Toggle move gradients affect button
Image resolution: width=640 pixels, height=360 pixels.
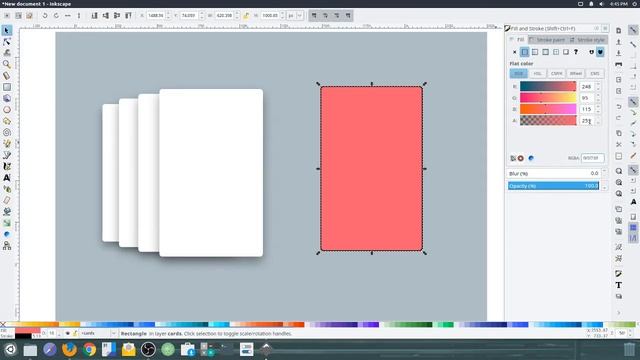[x=337, y=16]
